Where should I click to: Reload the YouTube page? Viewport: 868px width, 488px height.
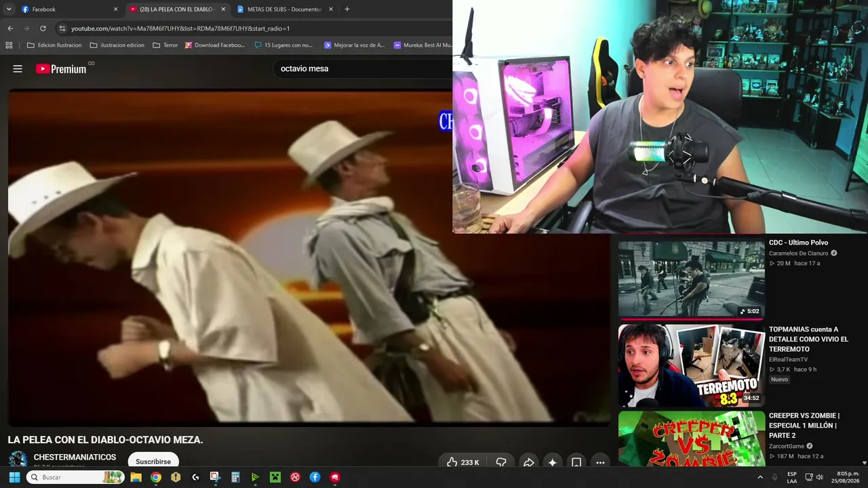(43, 28)
